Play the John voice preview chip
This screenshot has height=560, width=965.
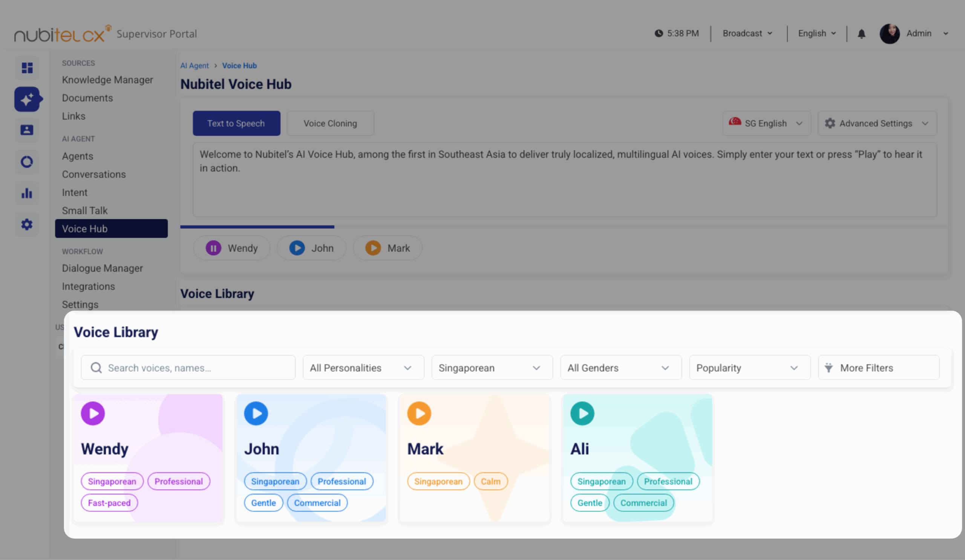click(297, 248)
